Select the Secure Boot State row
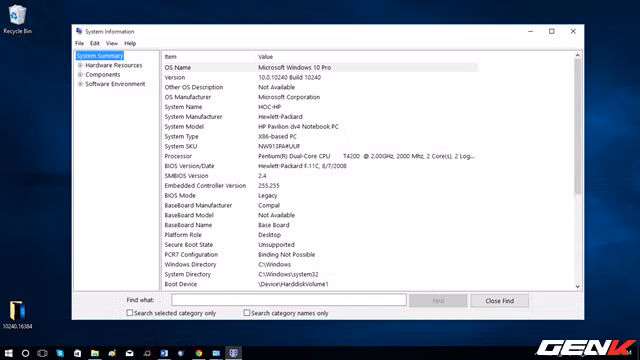 [x=320, y=244]
